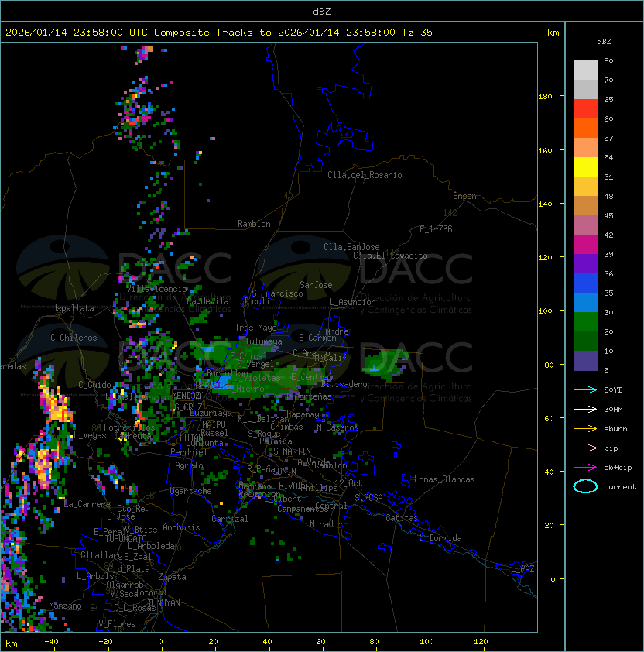Click the MAIPU city label
The image size is (644, 652).
point(214,424)
